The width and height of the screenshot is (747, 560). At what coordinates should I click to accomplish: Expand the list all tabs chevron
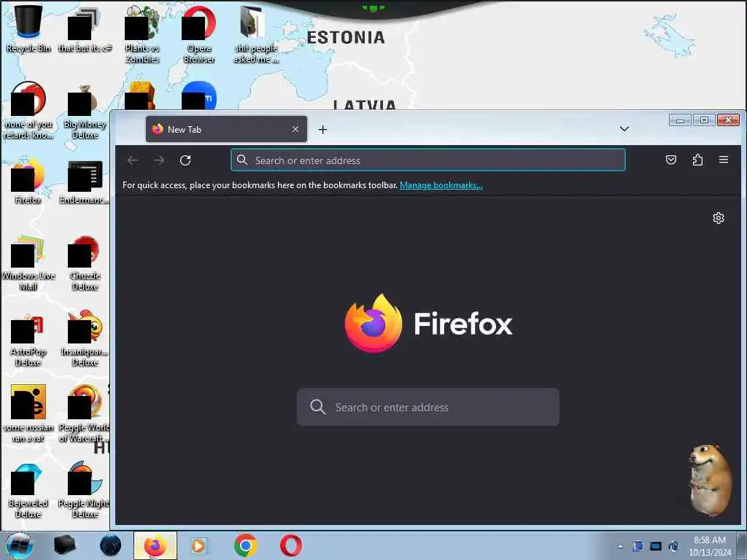(x=624, y=129)
